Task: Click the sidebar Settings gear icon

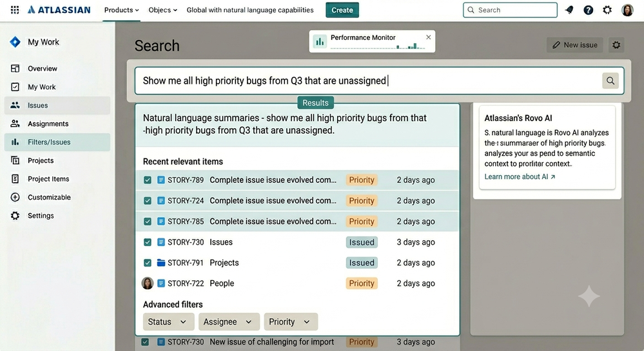Action: pos(15,216)
